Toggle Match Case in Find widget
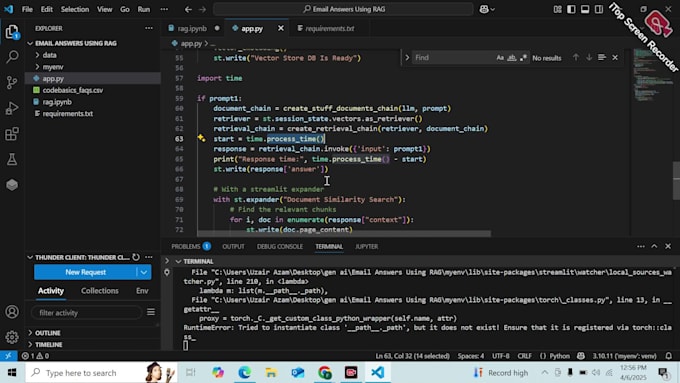This screenshot has width=680, height=383. (x=500, y=57)
